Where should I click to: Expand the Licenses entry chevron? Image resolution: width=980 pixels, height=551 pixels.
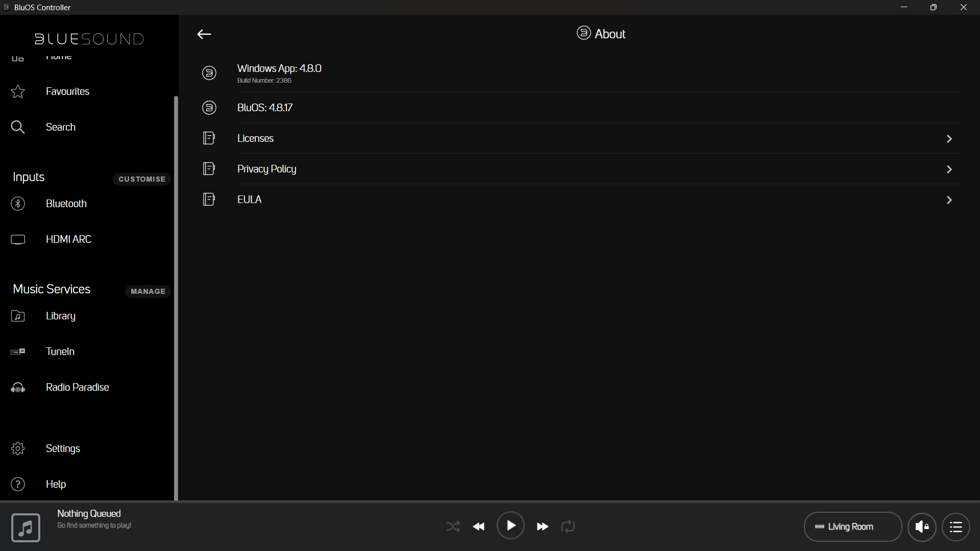point(949,139)
